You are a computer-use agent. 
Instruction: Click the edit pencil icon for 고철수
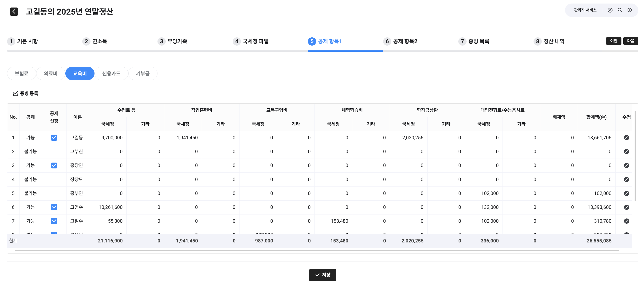(626, 221)
